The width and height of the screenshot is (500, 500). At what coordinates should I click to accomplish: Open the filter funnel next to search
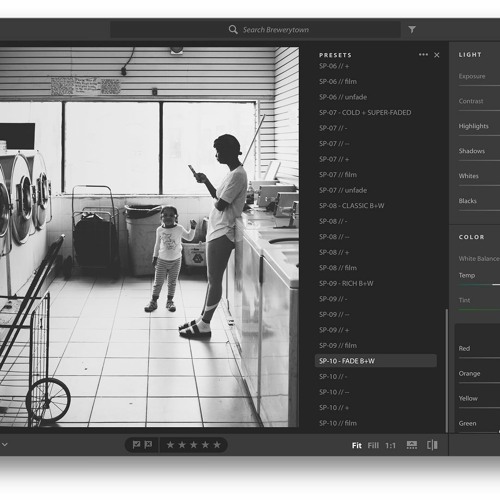pyautogui.click(x=412, y=30)
